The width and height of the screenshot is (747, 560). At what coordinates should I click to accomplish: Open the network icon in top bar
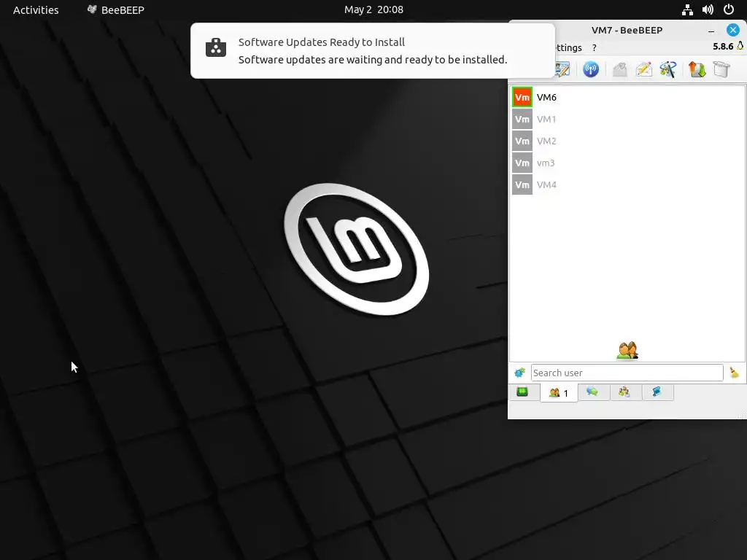(x=687, y=9)
